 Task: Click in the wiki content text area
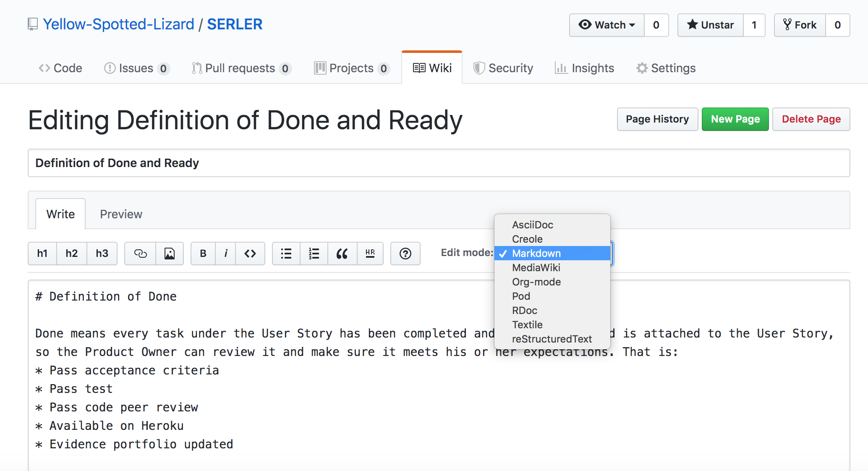point(439,376)
